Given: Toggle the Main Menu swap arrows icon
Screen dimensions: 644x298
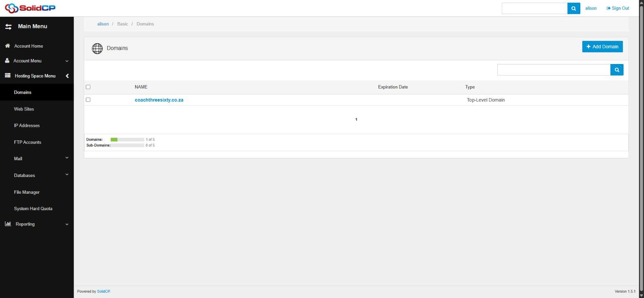Looking at the screenshot, I should click(8, 26).
